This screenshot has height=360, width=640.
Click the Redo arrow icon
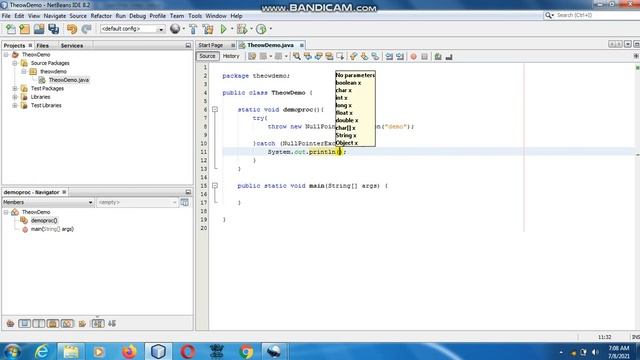pyautogui.click(x=86, y=29)
